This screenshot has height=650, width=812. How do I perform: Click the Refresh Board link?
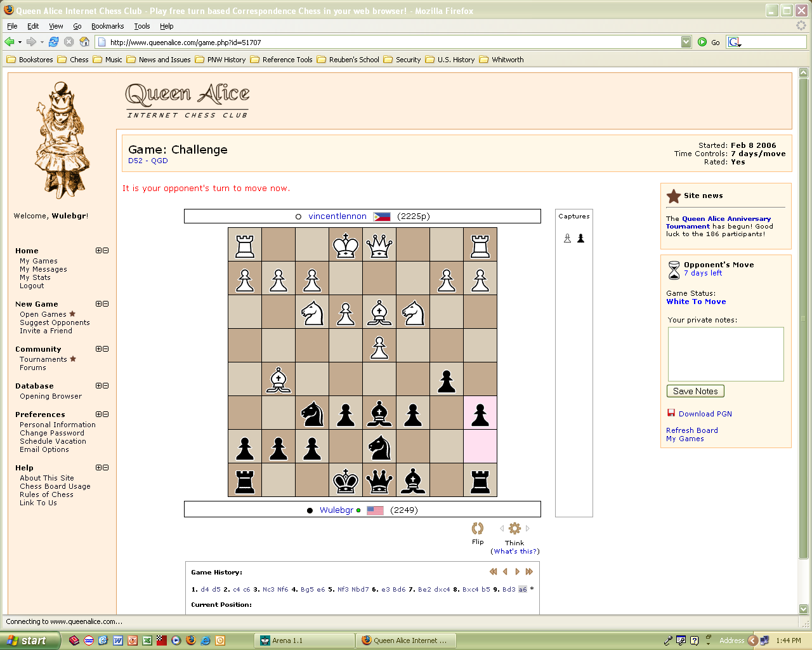(x=692, y=430)
